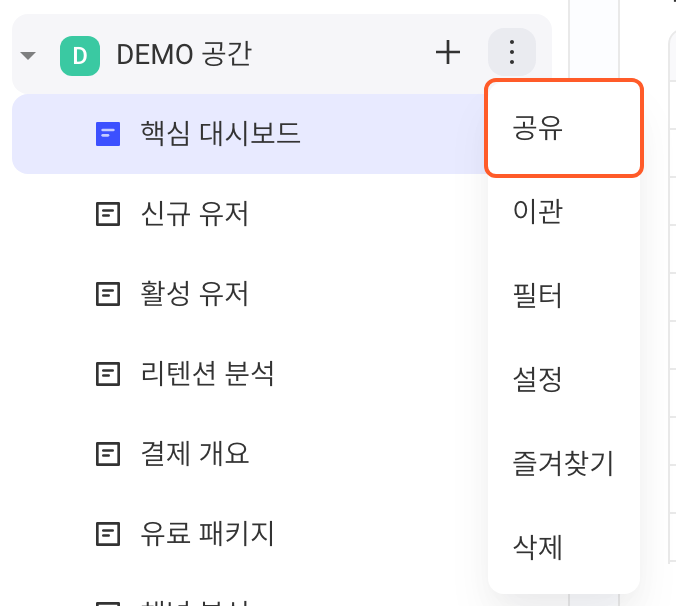Click the dashboard icon beside 신규 유저
Viewport: 676px width, 606px height.
[x=108, y=214]
